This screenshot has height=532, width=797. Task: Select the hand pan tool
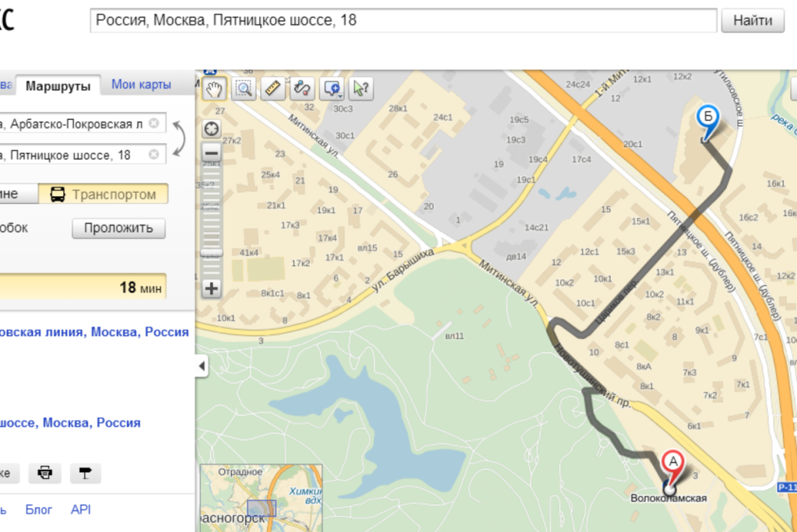pyautogui.click(x=214, y=89)
